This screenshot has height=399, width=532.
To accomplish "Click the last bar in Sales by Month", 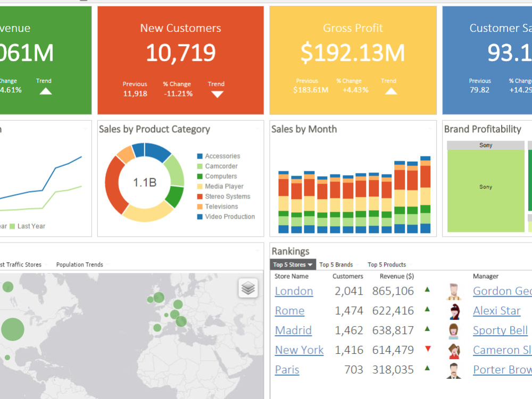I will tap(425, 194).
